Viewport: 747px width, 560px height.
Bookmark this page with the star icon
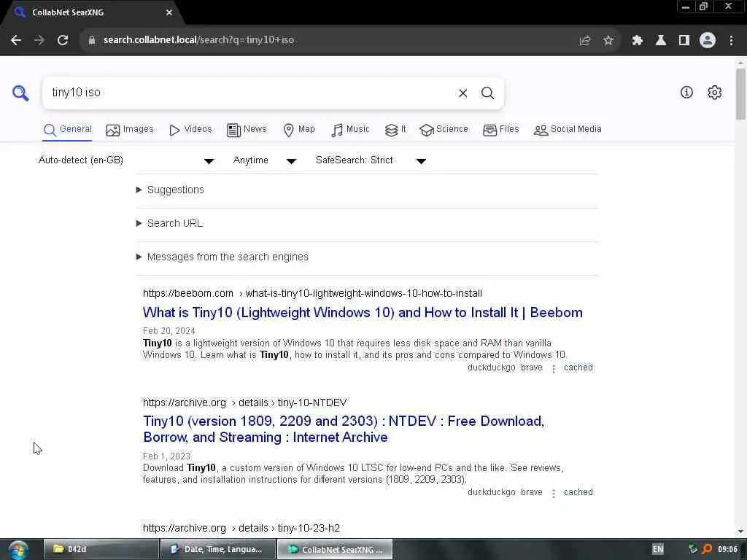pos(608,41)
